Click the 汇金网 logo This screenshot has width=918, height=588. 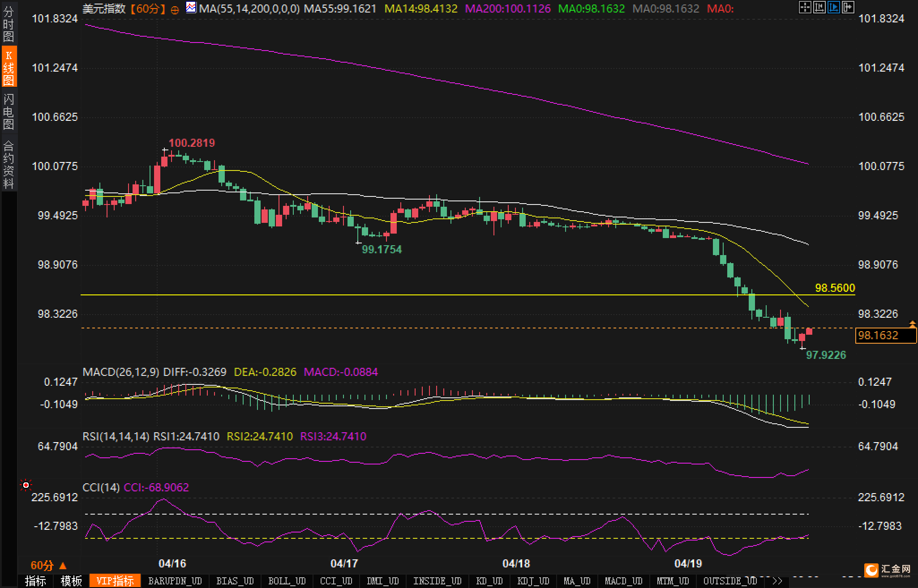pos(888,570)
